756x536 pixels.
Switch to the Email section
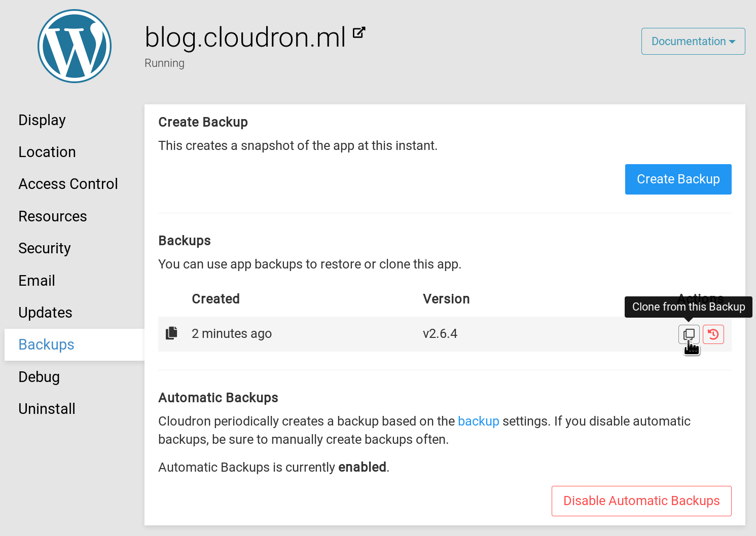(37, 281)
